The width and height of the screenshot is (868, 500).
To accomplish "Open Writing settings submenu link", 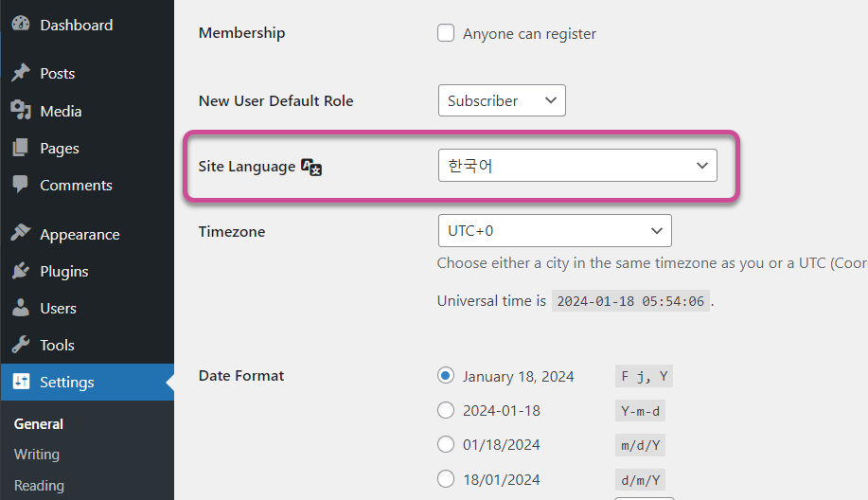I will pos(37,454).
